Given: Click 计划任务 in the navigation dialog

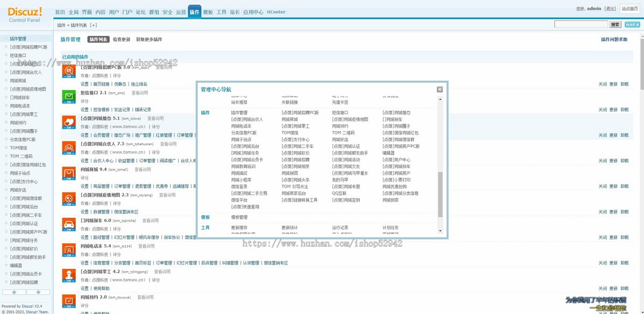Looking at the screenshot, I should point(391,227).
